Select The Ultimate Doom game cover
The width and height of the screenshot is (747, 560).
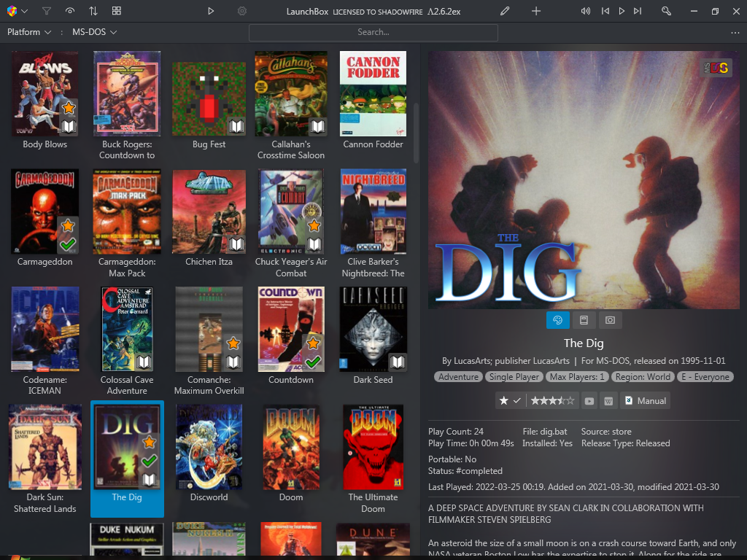tap(373, 447)
